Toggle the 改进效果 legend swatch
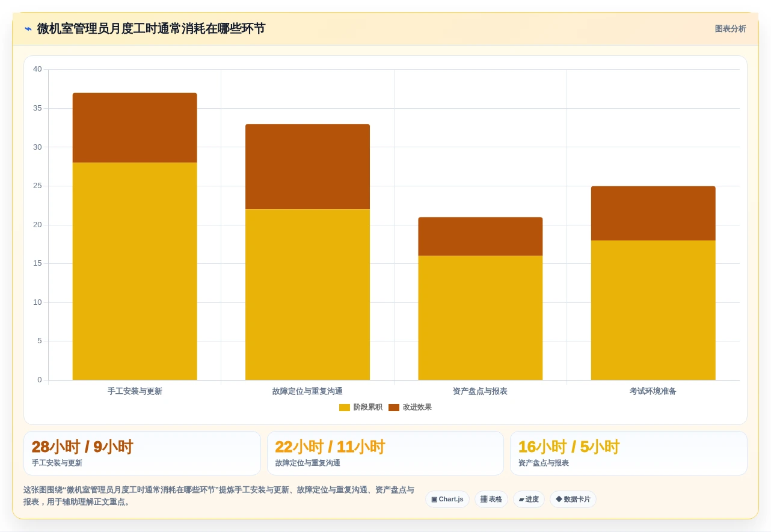 394,408
